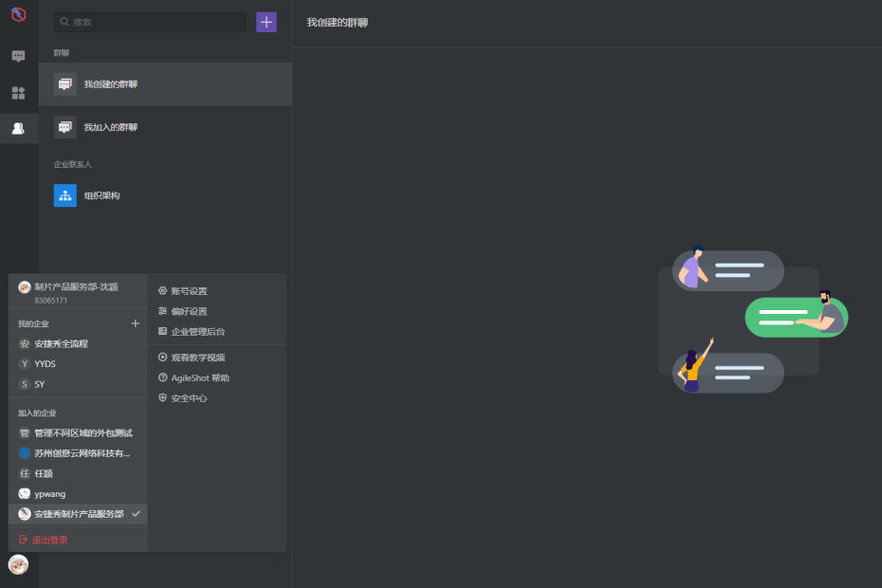This screenshot has width=882, height=588.
Task: Open 组织架构 organization structure icon
Action: [x=65, y=195]
